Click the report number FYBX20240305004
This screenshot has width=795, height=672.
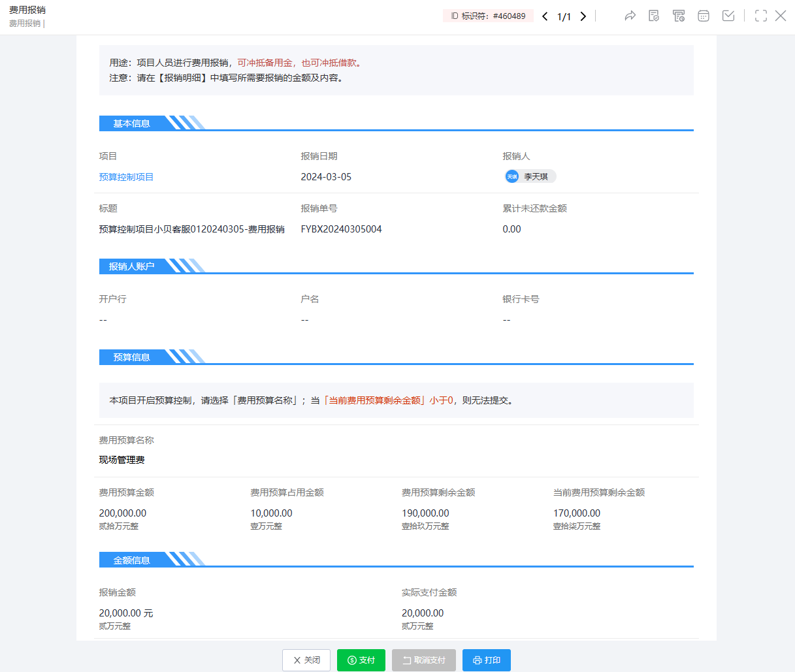pyautogui.click(x=341, y=229)
